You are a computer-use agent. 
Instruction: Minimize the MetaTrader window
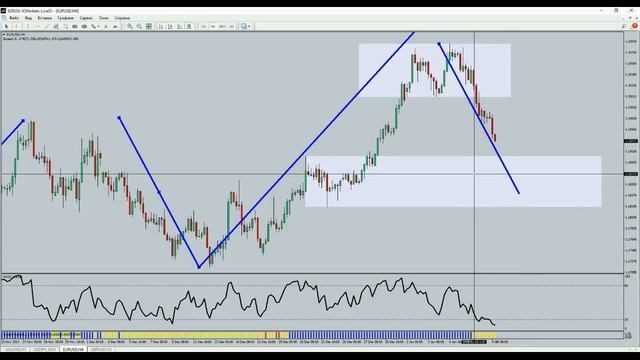click(x=602, y=11)
